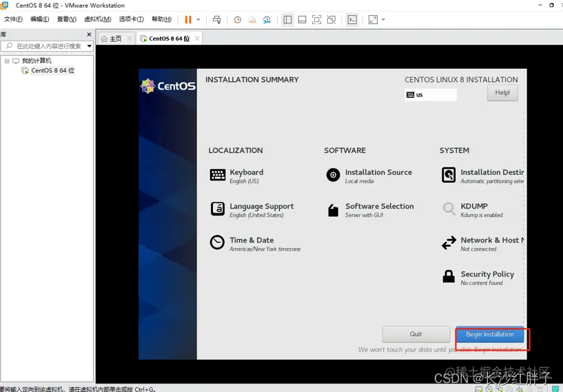Click the network adapter status bar icon
Image resolution: width=563 pixels, height=392 pixels.
[x=499, y=389]
